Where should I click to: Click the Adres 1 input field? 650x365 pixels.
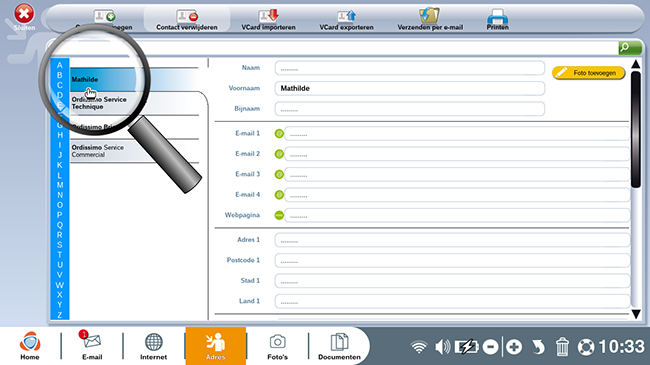click(x=452, y=240)
